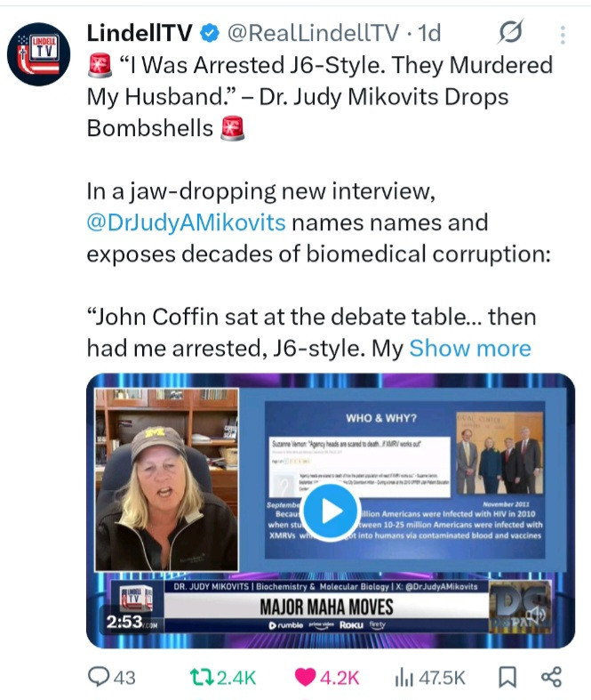Image resolution: width=591 pixels, height=700 pixels.
Task: Click the 1d post timestamp
Action: coord(429,33)
